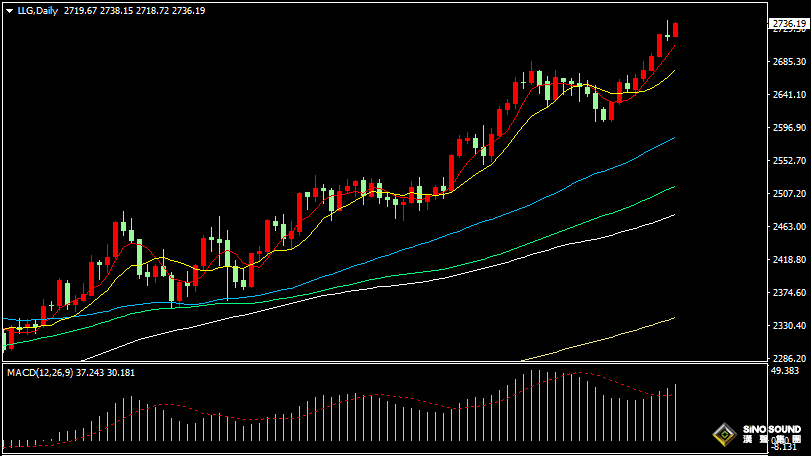Select the blue moving average line
811x456 pixels.
tap(600, 172)
